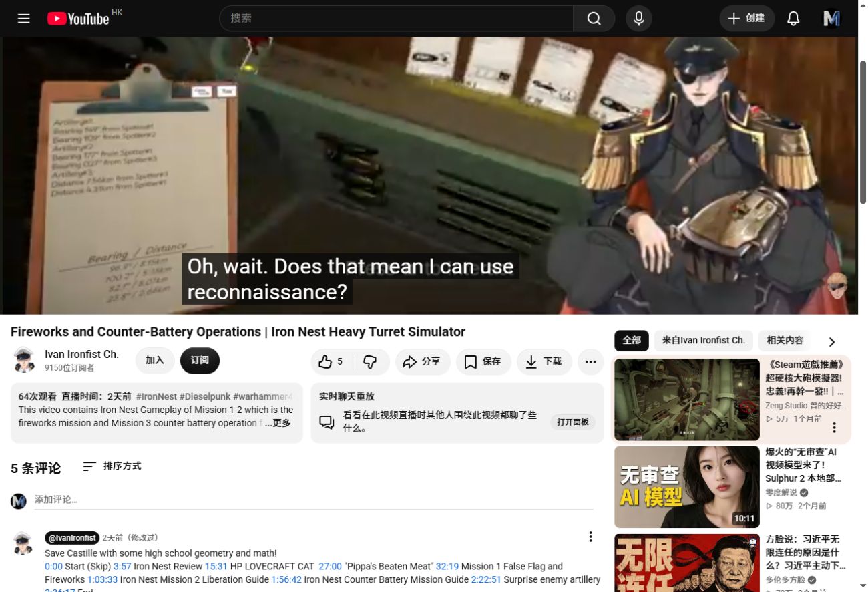The width and height of the screenshot is (868, 592).
Task: Open the @IvanIronfist username link
Action: (72, 538)
